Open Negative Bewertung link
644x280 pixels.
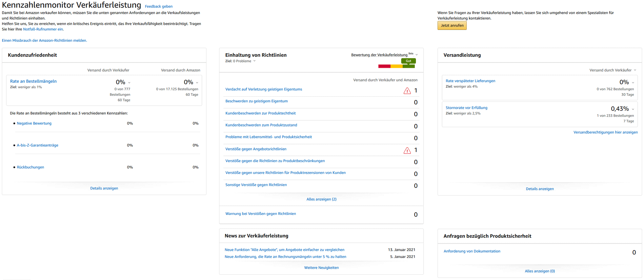click(x=34, y=123)
